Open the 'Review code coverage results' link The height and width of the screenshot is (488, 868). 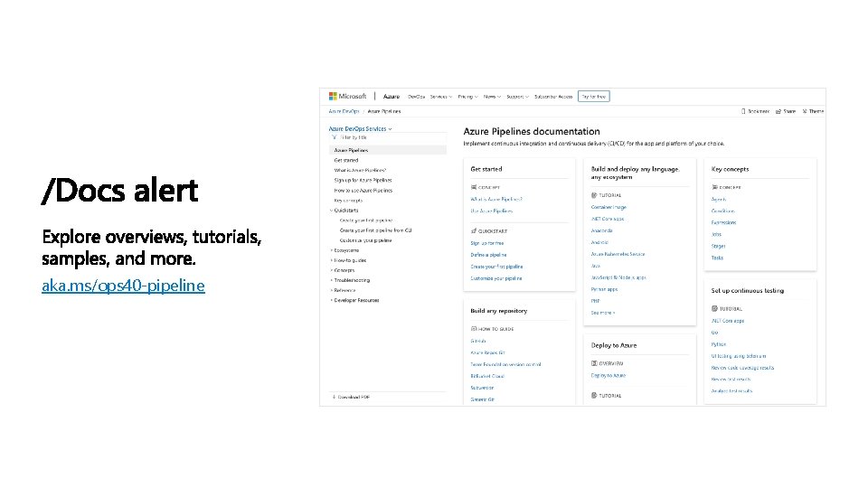(742, 368)
